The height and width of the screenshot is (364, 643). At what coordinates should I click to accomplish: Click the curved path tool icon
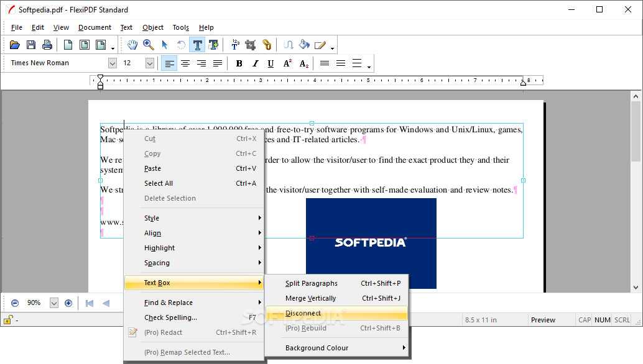[x=289, y=45]
